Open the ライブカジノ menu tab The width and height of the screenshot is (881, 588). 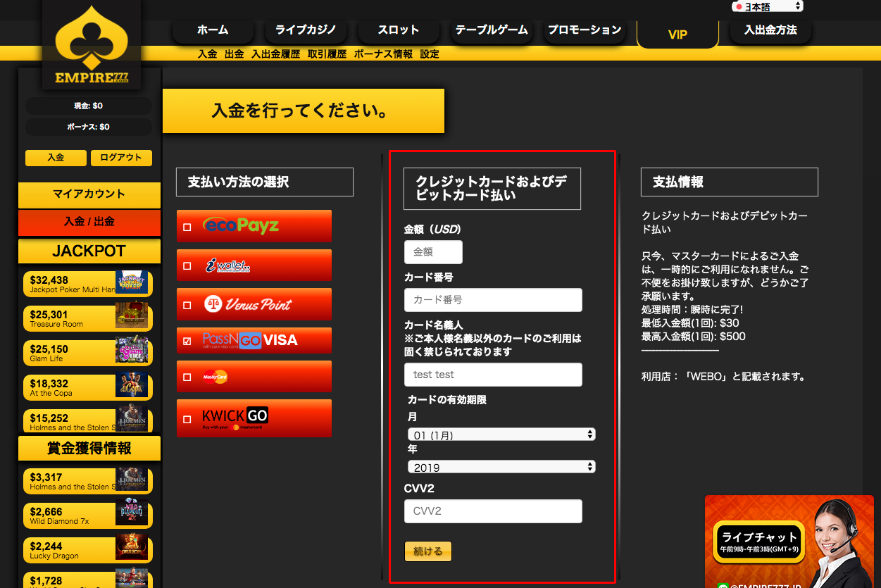click(306, 30)
